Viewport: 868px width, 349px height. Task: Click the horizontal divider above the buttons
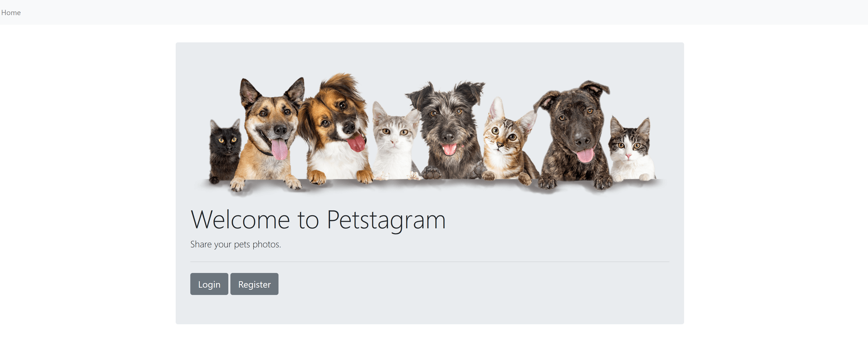pos(430,262)
